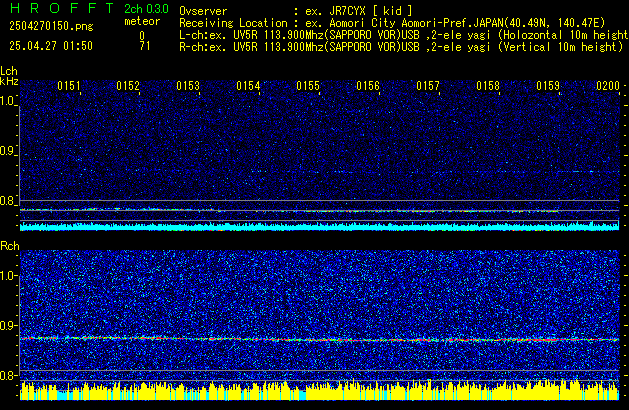Click the 0158 time marker
This screenshot has height=410, width=629.
coord(488,86)
